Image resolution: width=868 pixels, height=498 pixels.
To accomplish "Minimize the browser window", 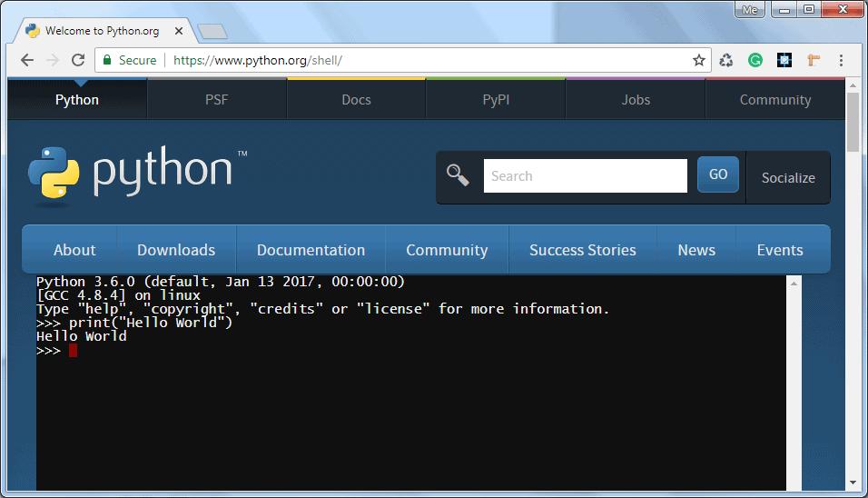I will pyautogui.click(x=784, y=9).
